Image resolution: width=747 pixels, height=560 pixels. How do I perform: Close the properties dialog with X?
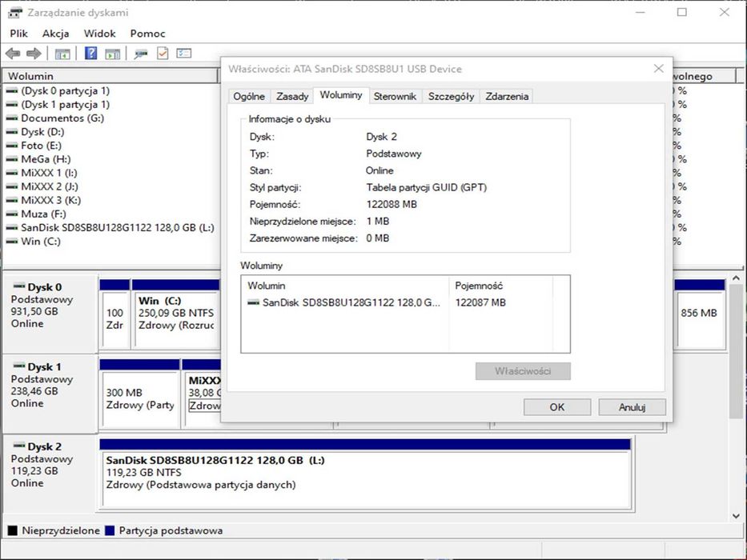coord(659,69)
